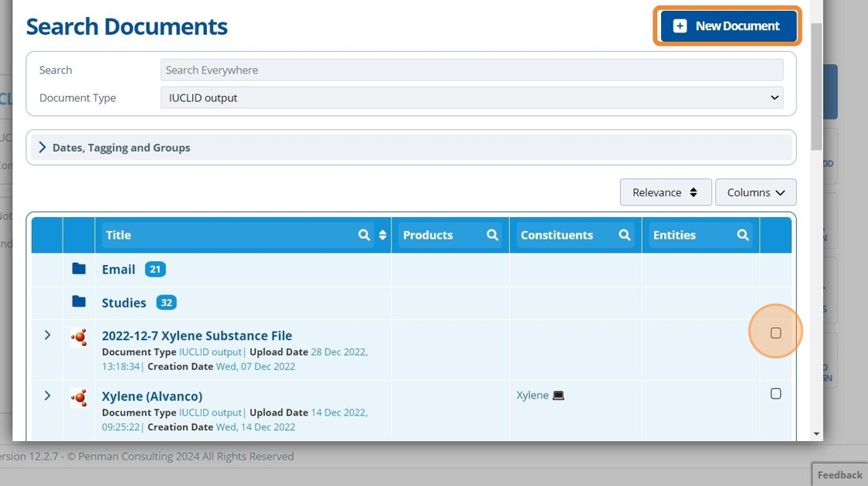
Task: Tick checkbox for Xylene (Alvanco)
Action: [x=776, y=394]
